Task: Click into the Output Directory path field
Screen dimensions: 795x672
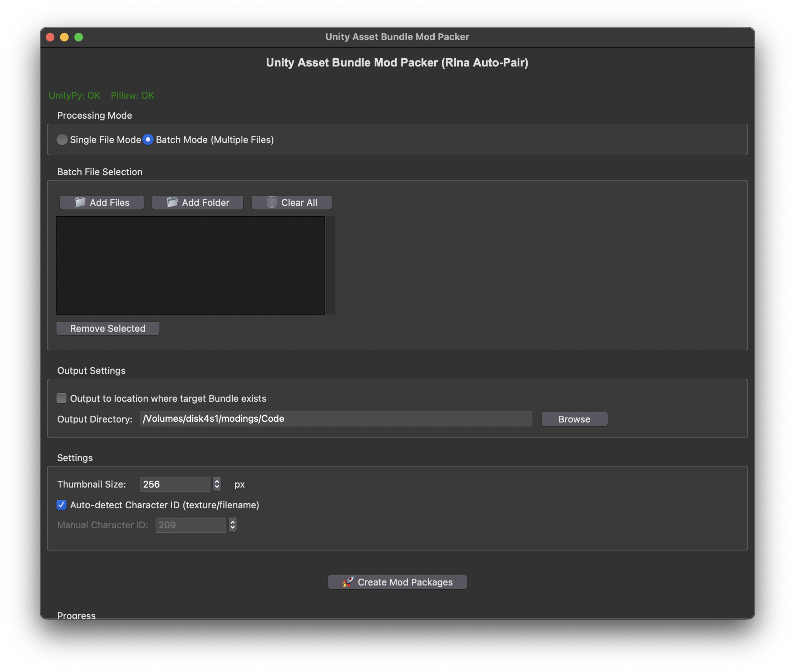Action: 335,419
